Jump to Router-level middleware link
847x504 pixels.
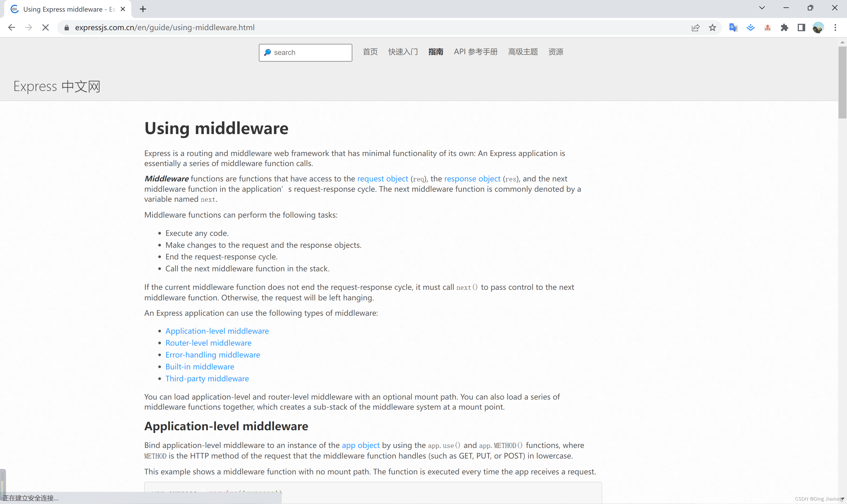[208, 343]
